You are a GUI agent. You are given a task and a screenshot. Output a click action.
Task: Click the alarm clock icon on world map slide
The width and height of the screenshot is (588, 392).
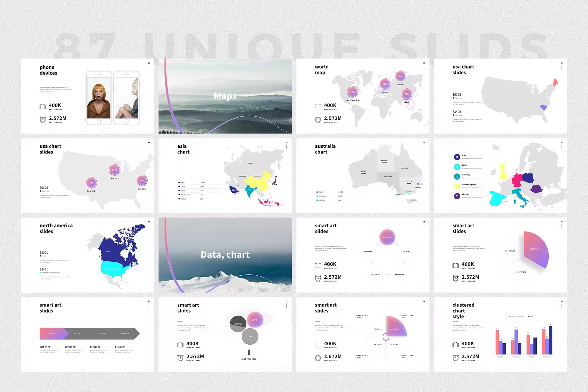(318, 120)
